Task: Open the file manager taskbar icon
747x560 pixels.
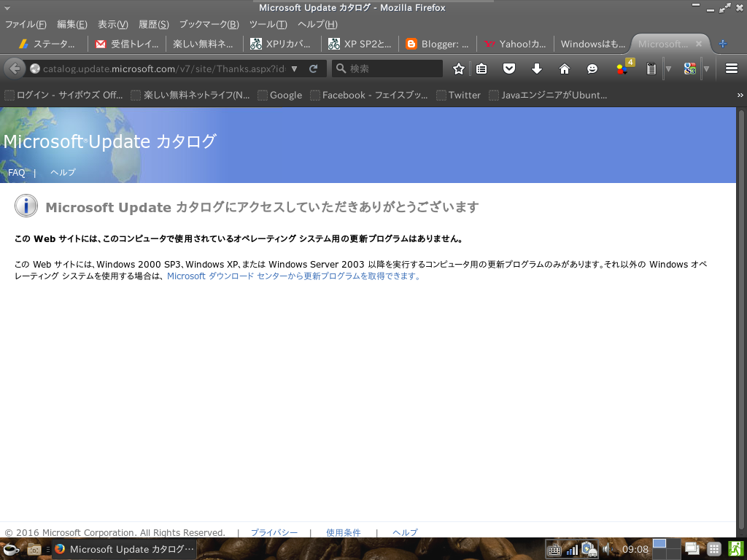Action: point(34,550)
